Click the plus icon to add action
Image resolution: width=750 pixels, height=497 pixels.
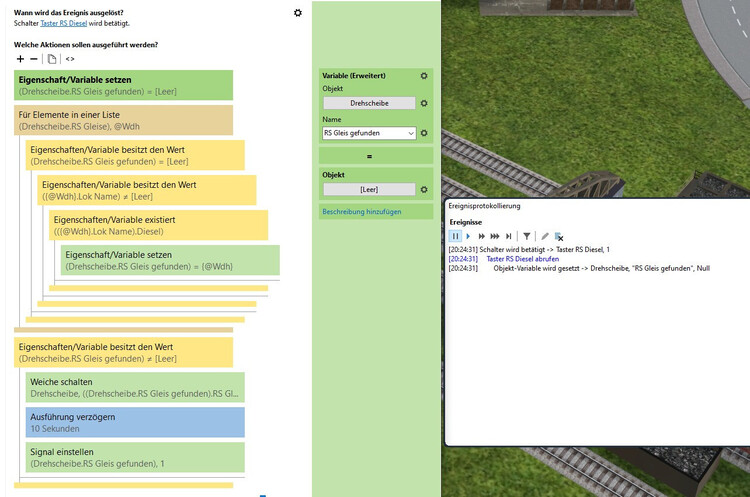[21, 59]
